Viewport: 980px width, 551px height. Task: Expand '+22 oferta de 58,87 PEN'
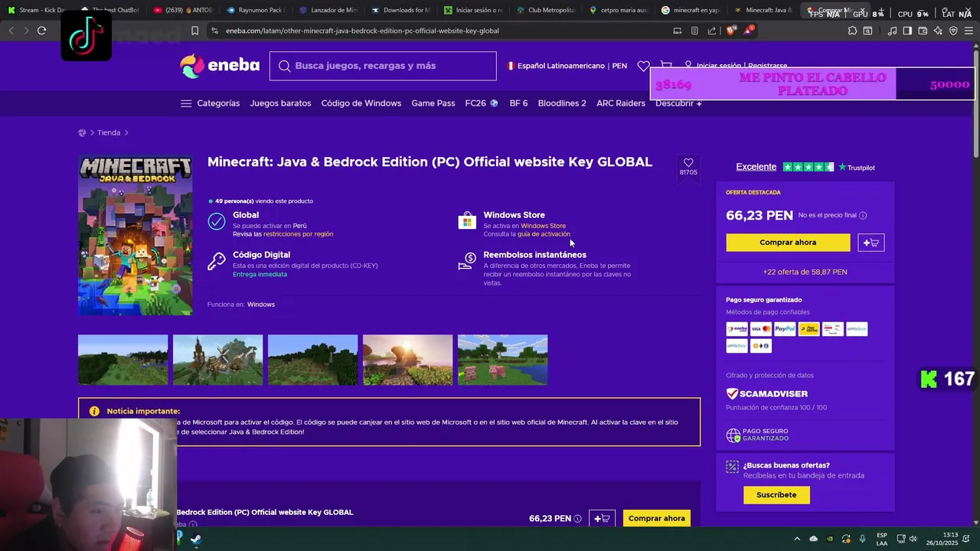(x=805, y=272)
